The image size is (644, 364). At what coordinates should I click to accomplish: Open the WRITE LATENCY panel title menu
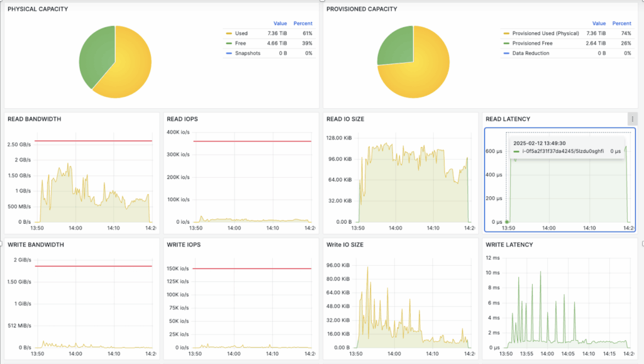pyautogui.click(x=509, y=245)
